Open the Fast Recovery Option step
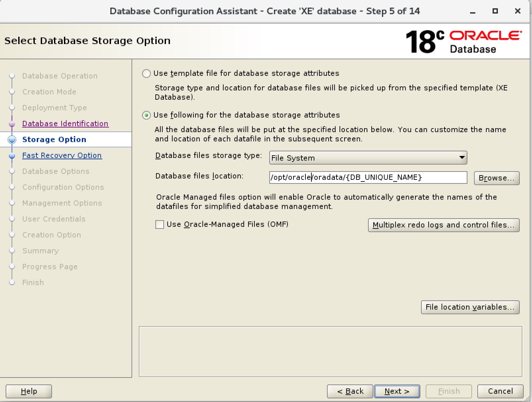Viewport: 532px width, 402px height. [62, 155]
